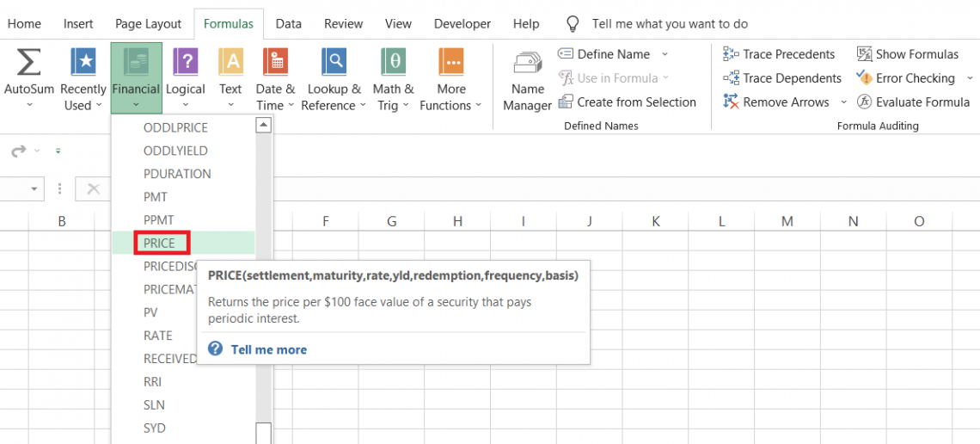Click the Tell me more link

click(x=268, y=349)
